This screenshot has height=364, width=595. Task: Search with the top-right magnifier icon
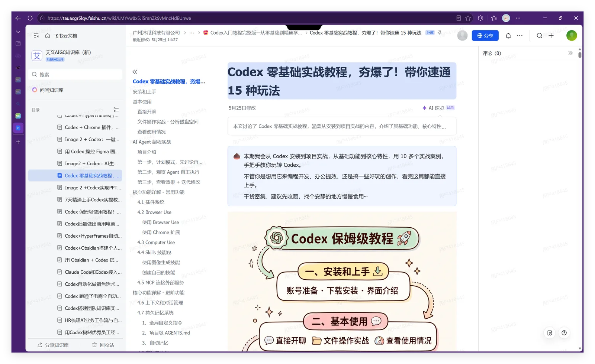540,36
